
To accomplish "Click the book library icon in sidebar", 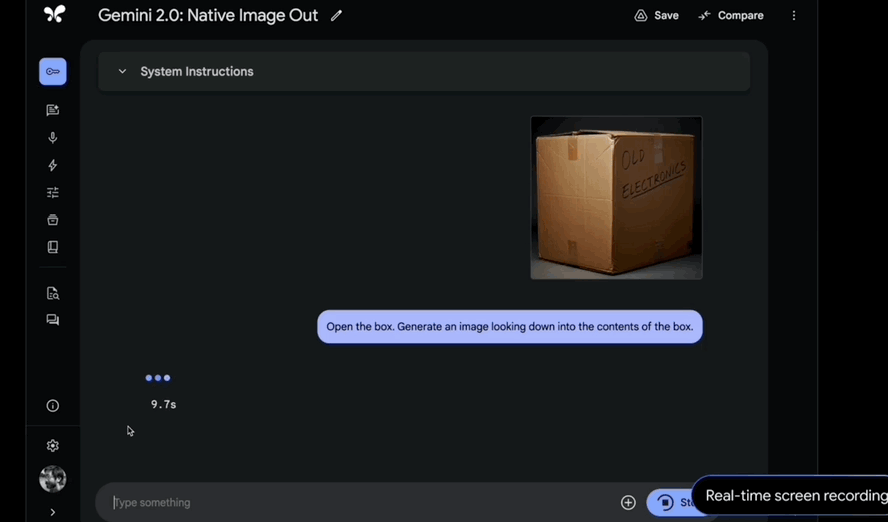I will [53, 247].
